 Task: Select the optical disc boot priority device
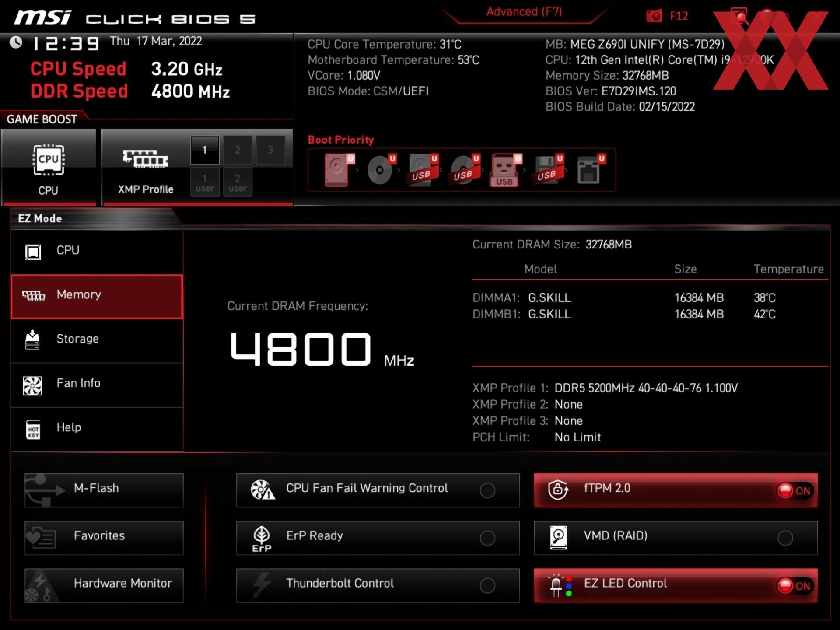[381, 170]
